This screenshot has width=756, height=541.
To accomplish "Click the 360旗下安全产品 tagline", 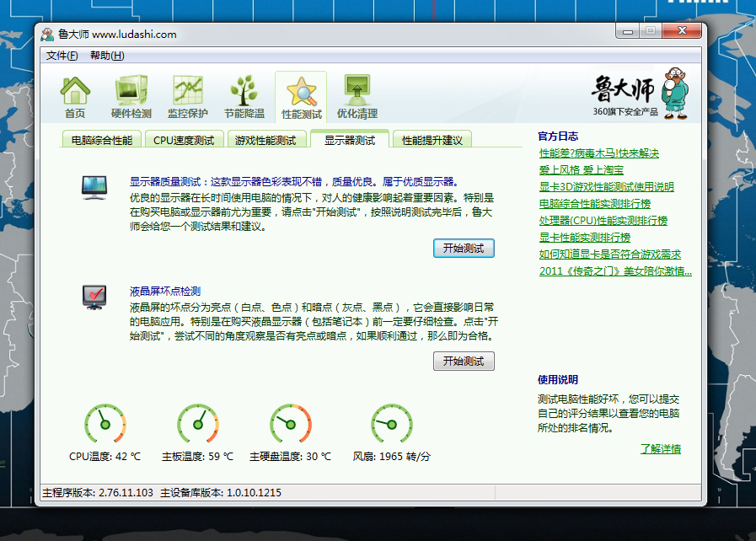I will pyautogui.click(x=625, y=112).
